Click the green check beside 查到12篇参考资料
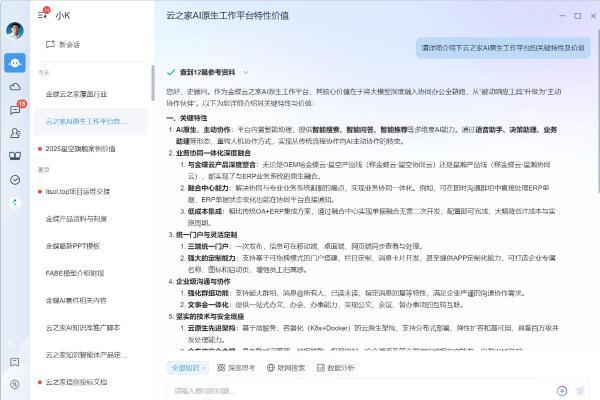 [171, 72]
